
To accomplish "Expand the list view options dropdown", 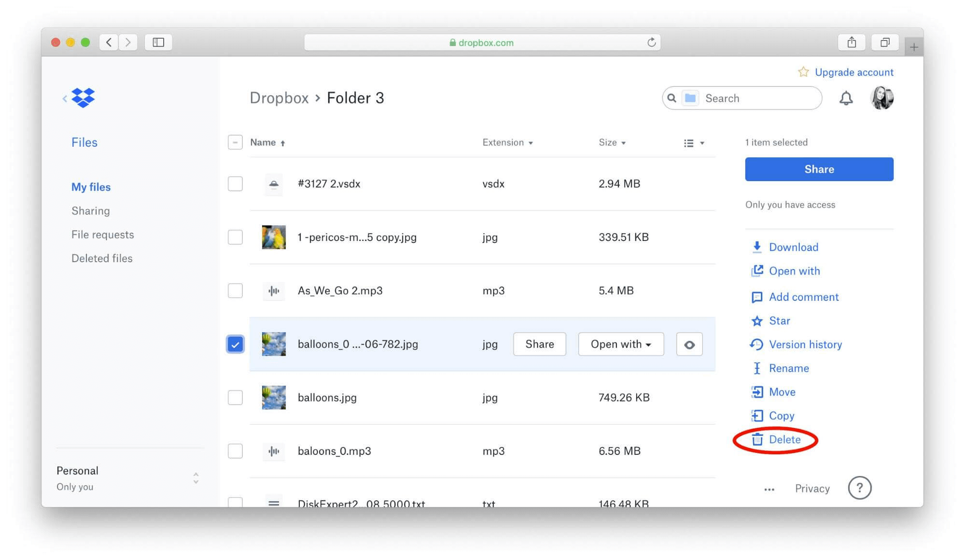I will [x=694, y=142].
